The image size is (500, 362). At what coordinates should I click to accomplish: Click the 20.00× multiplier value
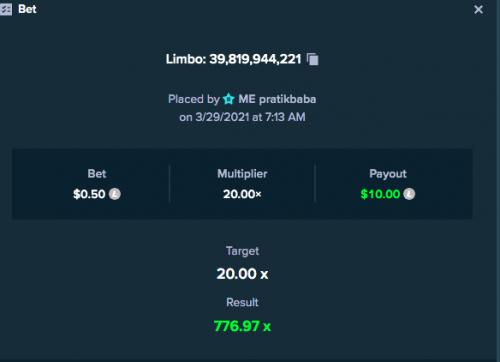pos(242,194)
